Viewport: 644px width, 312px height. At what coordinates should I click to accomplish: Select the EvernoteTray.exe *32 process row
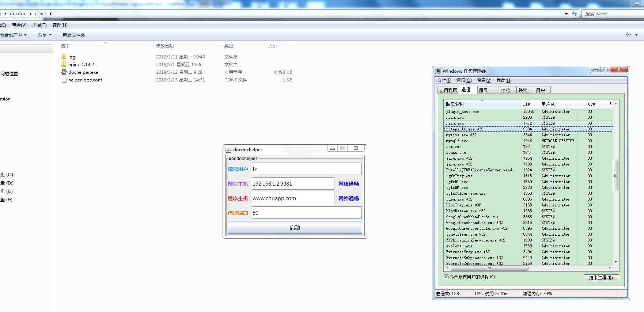[x=528, y=252]
